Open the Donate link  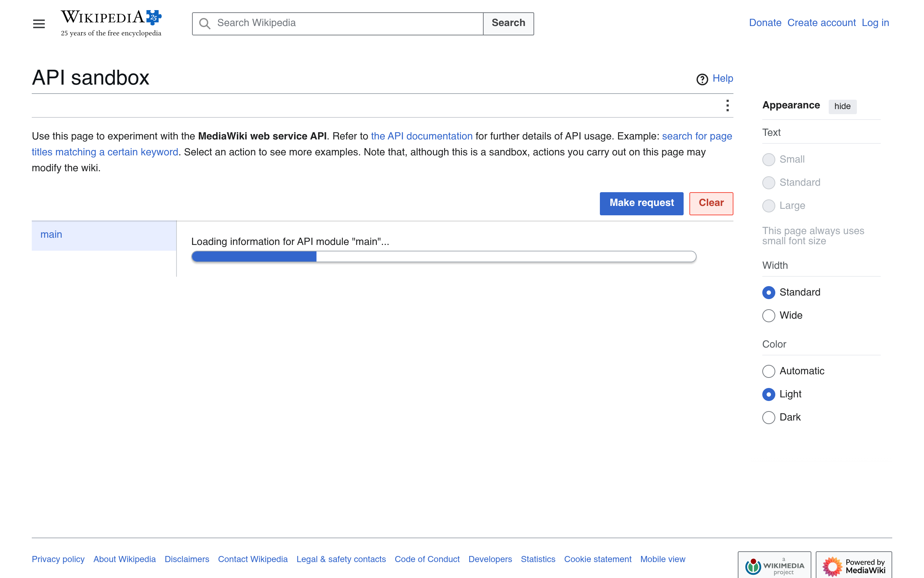[x=765, y=23]
